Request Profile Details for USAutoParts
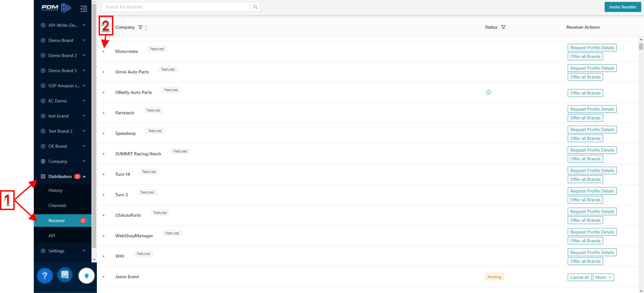 [x=592, y=212]
